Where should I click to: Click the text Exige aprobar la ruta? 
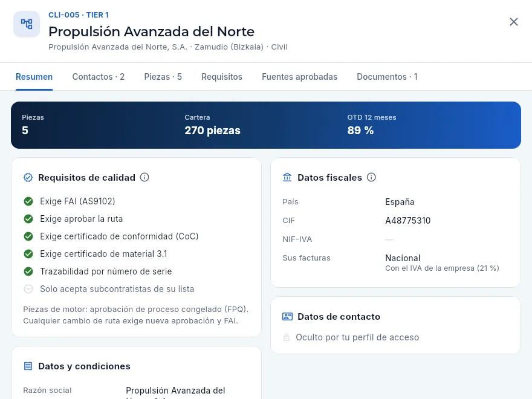[82, 219]
